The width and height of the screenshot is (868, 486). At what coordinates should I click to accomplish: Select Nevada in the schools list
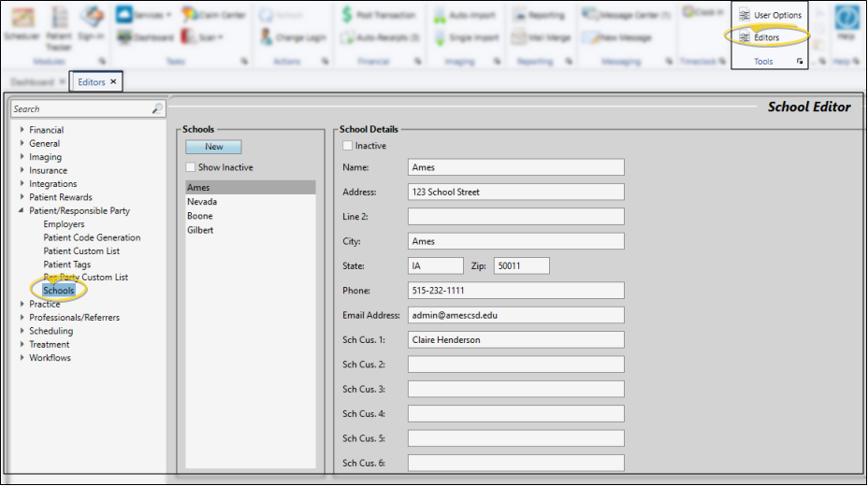[202, 202]
